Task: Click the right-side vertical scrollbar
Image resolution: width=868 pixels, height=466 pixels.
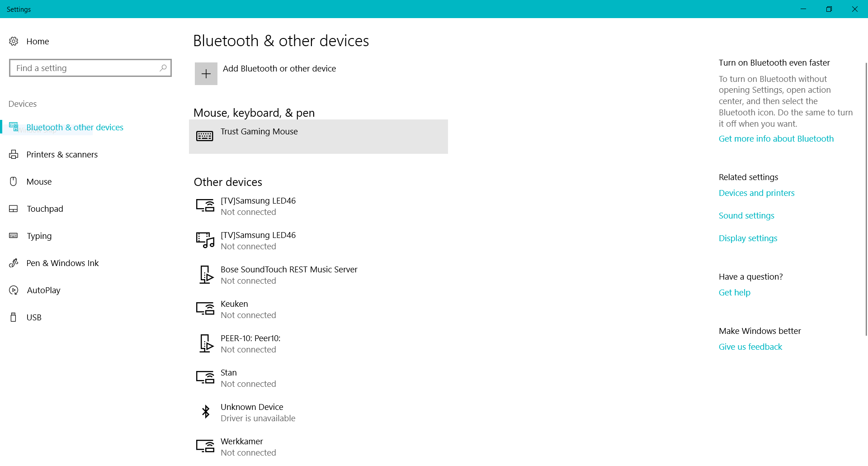Action: click(x=866, y=199)
